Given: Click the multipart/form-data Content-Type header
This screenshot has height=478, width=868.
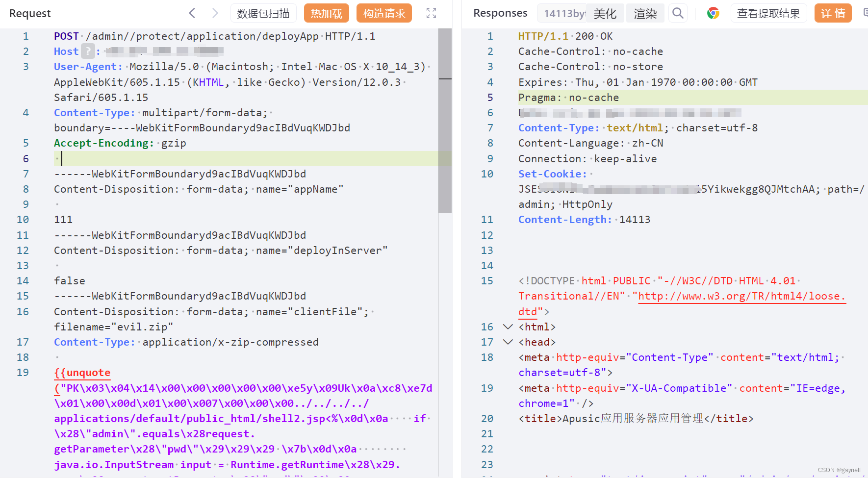Looking at the screenshot, I should pos(202,120).
